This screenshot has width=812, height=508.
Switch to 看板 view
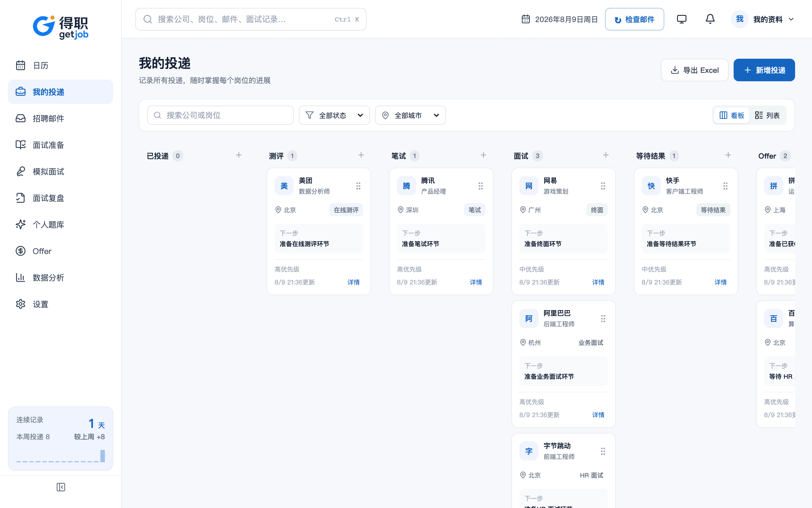pos(731,115)
